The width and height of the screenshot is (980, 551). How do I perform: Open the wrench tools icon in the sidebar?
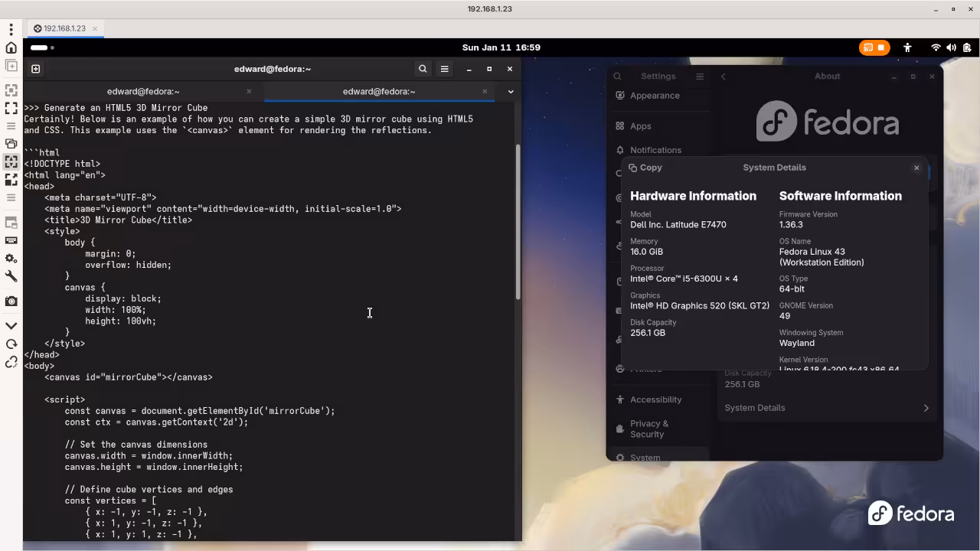11,276
